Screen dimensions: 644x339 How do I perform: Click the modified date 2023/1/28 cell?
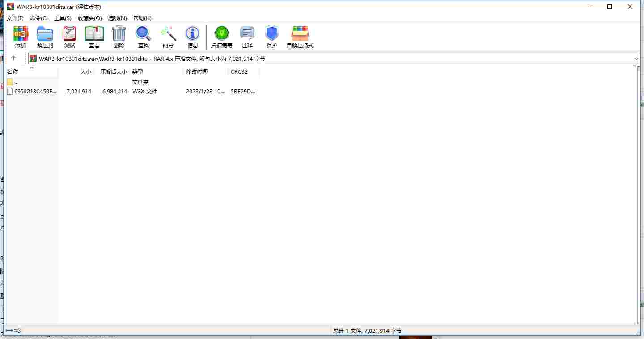(x=205, y=92)
